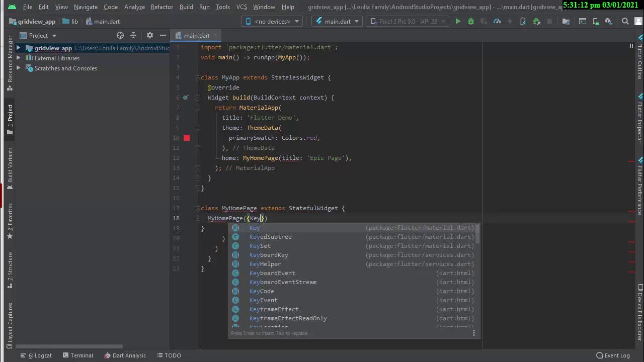Open the Project view type dropdown
The height and width of the screenshot is (362, 644).
click(39, 36)
